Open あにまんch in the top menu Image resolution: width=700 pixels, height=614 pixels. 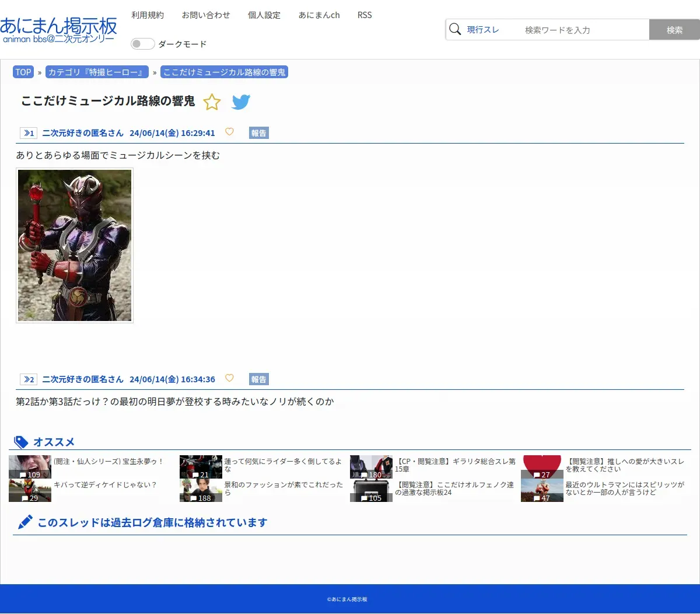[x=319, y=15]
